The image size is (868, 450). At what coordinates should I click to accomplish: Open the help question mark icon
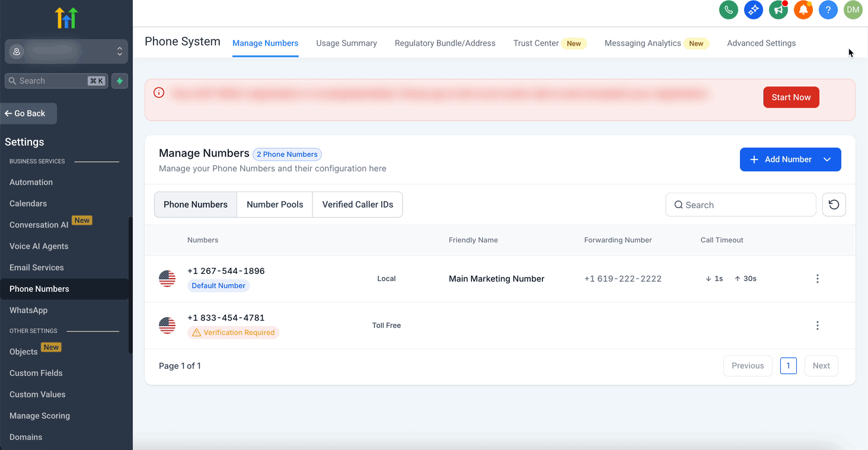click(x=828, y=10)
